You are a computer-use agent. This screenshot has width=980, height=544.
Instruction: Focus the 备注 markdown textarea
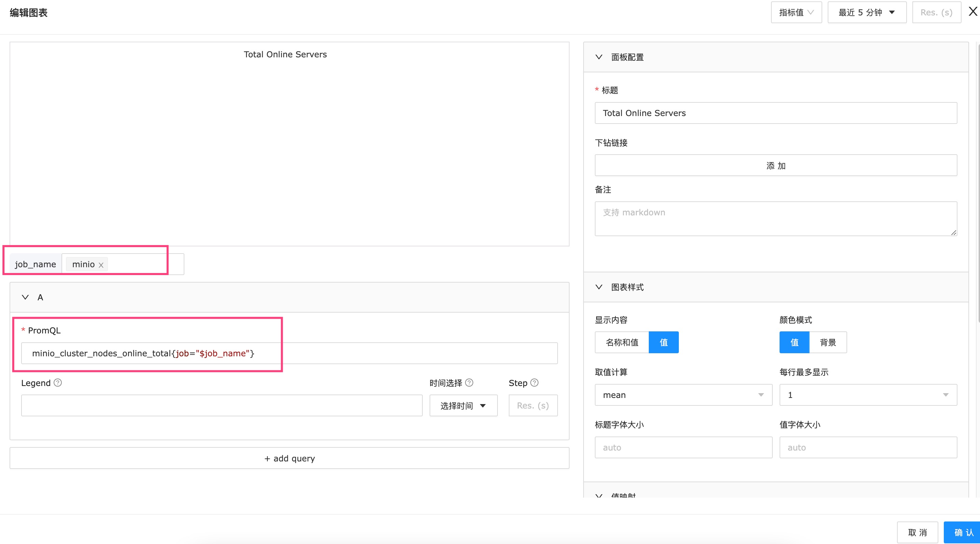click(776, 218)
